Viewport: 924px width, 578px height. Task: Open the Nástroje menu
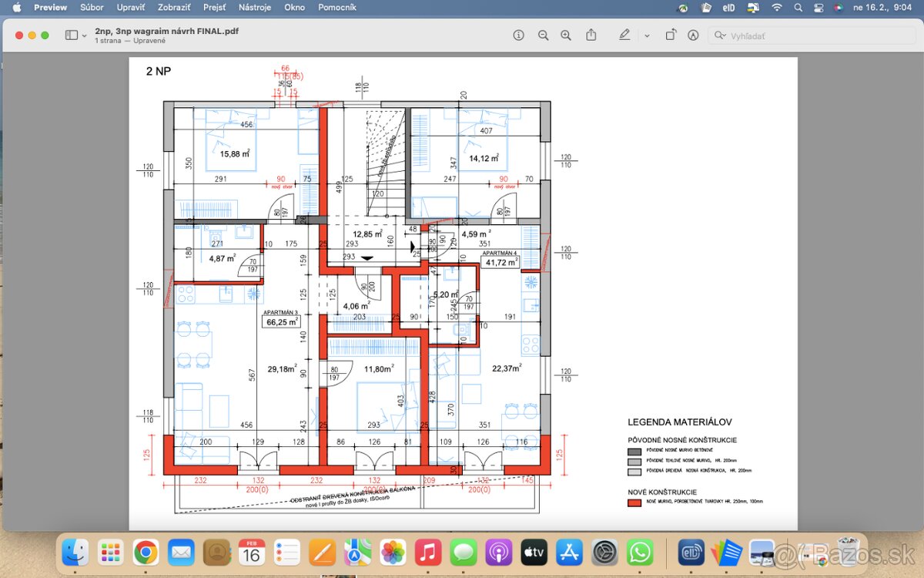click(x=254, y=8)
